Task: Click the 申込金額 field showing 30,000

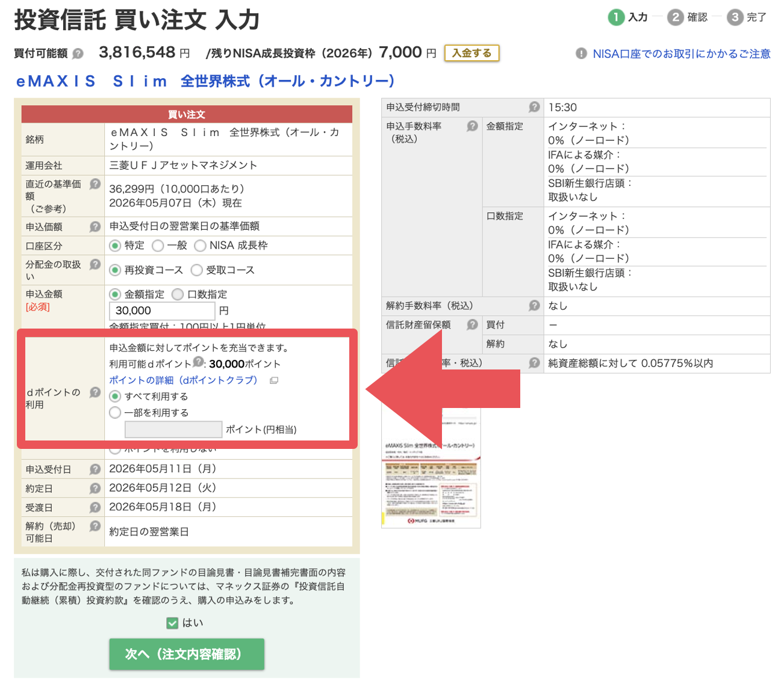Action: (162, 311)
